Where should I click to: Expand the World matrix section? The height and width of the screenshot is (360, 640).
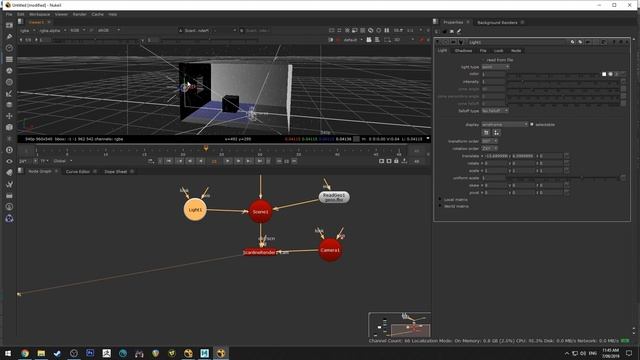[440, 206]
